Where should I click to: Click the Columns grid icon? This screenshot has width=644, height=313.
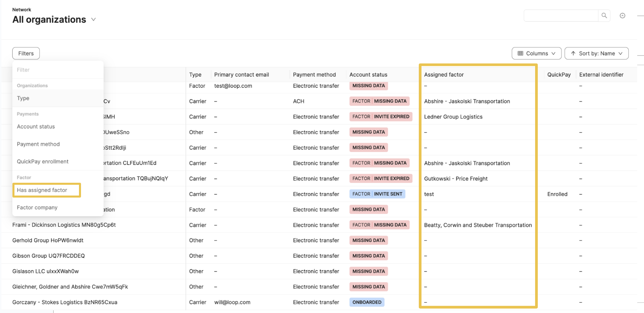pyautogui.click(x=520, y=53)
